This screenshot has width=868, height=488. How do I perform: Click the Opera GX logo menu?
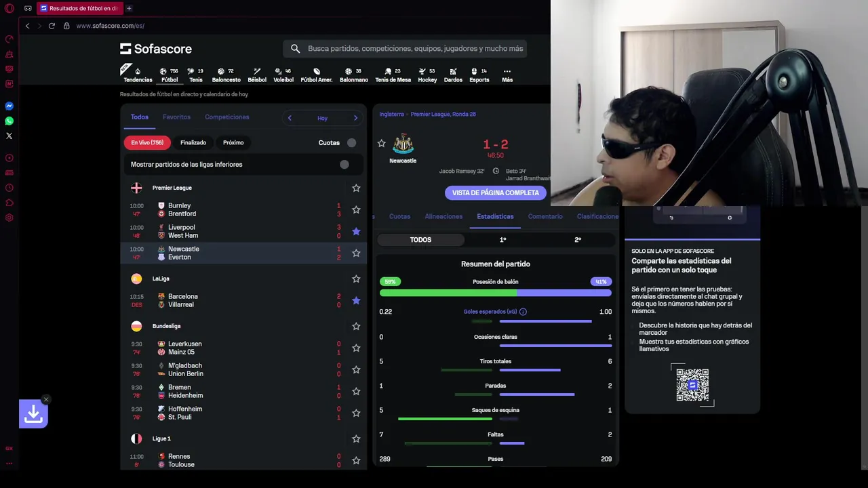pos(9,8)
